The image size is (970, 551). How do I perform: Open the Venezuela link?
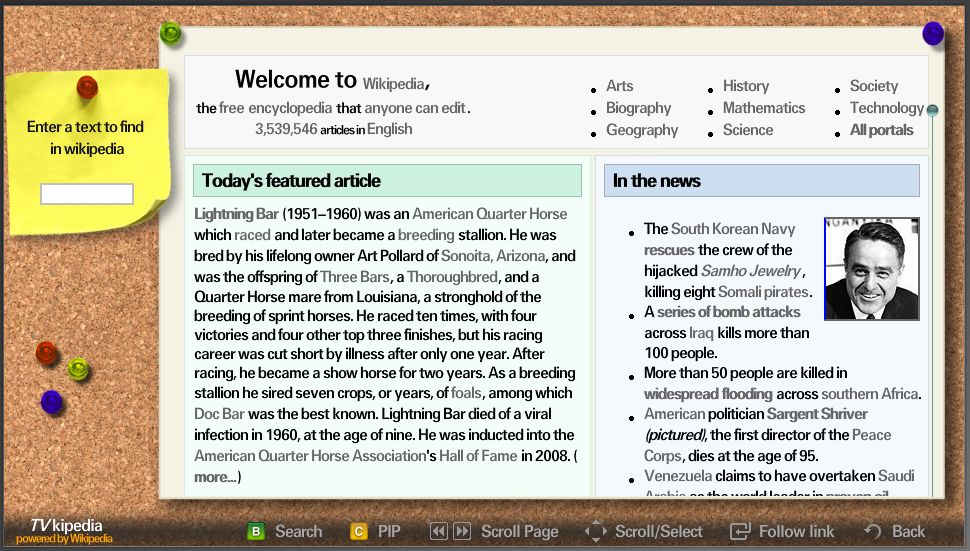(678, 476)
